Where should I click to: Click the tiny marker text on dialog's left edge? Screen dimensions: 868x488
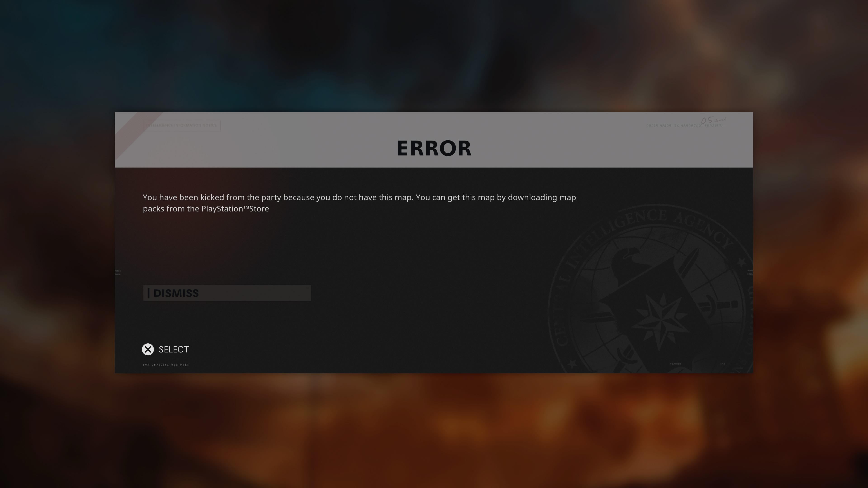[x=118, y=272]
